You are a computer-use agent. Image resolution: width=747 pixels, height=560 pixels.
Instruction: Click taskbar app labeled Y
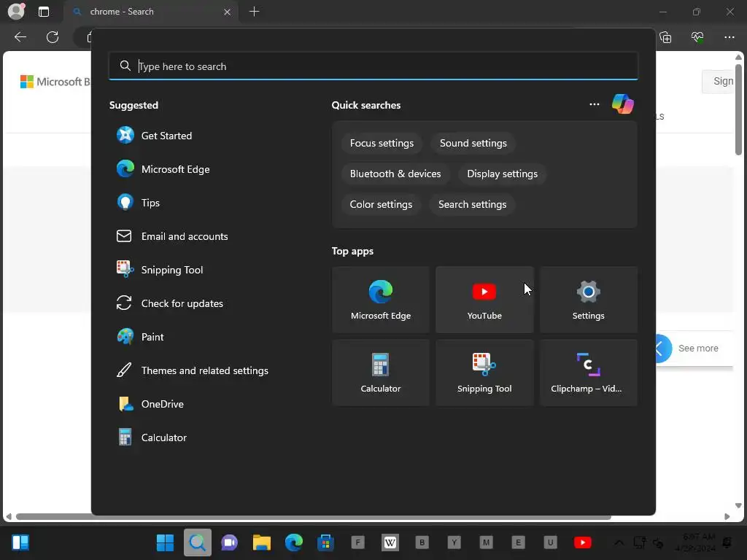pyautogui.click(x=454, y=542)
